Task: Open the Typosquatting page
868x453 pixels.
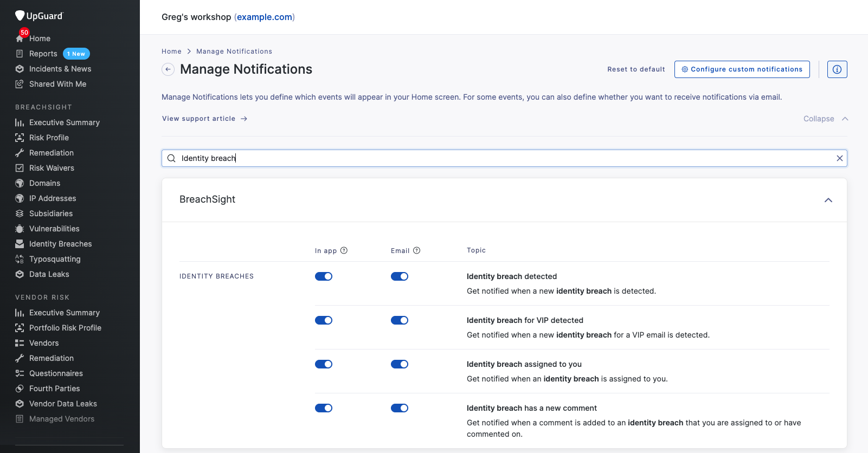Action: point(55,259)
